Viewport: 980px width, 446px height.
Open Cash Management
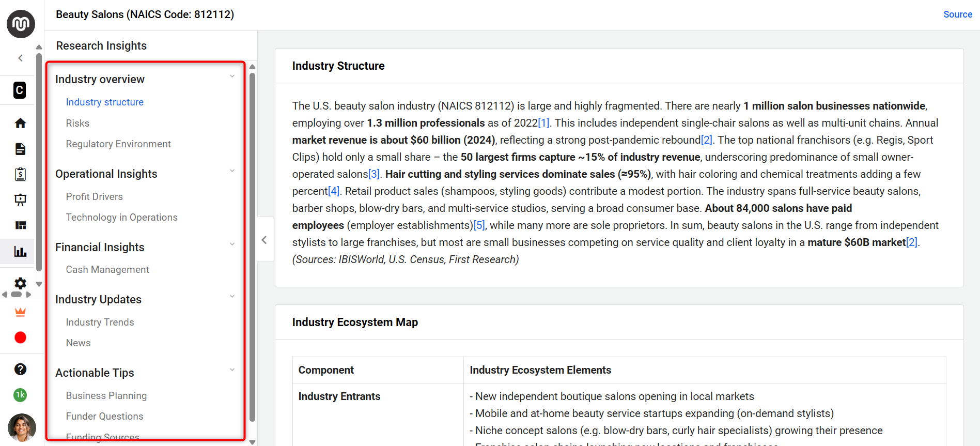(107, 269)
